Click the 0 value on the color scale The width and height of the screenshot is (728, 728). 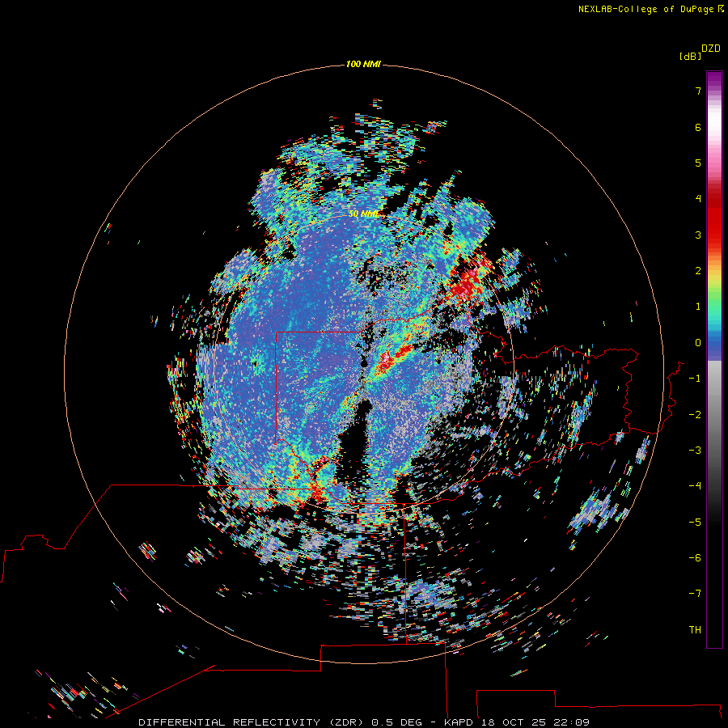[x=698, y=343]
